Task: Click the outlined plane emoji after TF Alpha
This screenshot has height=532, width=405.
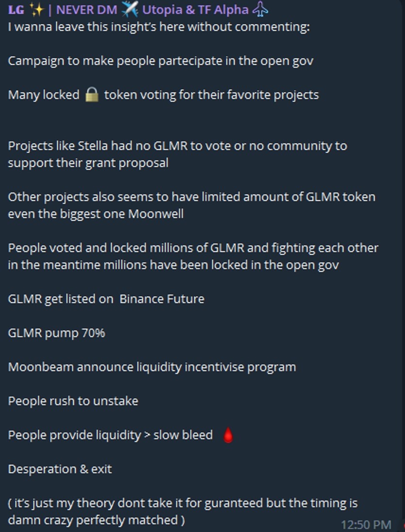Action: [260, 10]
